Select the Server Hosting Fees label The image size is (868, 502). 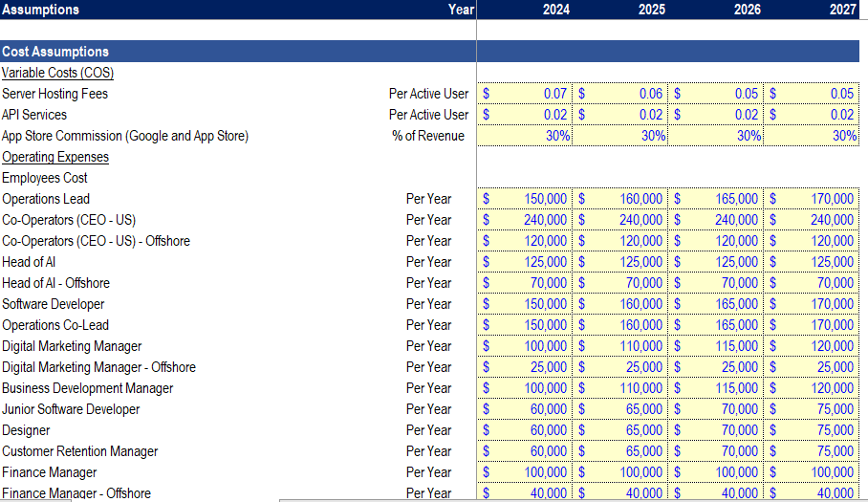[54, 94]
